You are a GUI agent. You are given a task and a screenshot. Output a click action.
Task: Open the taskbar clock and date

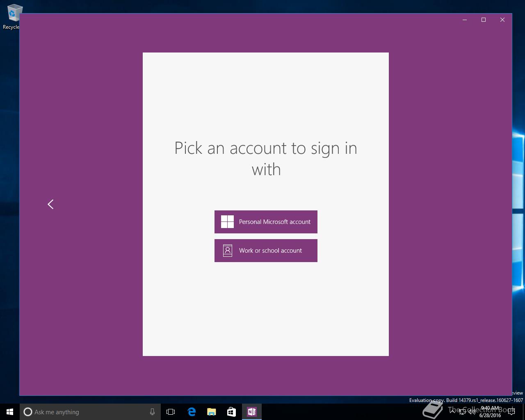click(x=490, y=412)
